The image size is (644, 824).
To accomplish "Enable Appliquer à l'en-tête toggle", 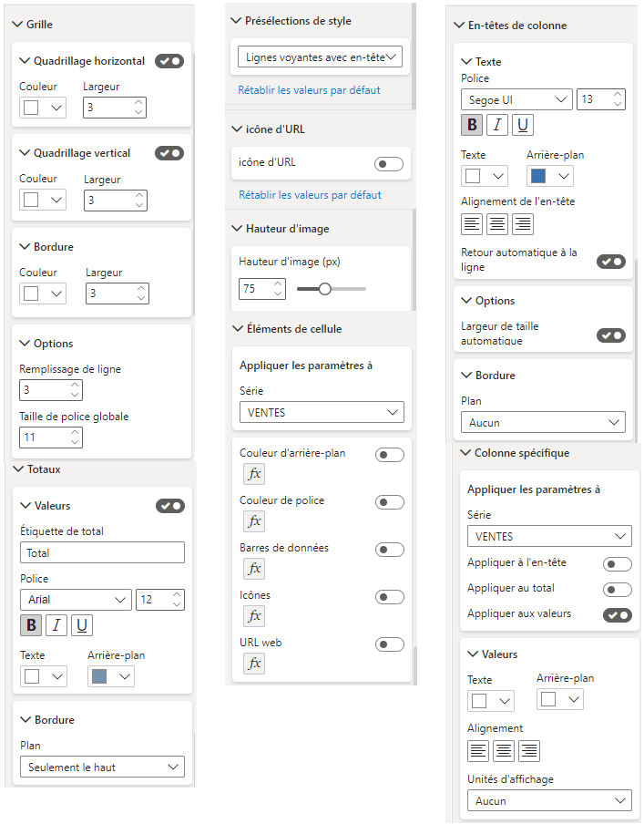I will point(618,564).
